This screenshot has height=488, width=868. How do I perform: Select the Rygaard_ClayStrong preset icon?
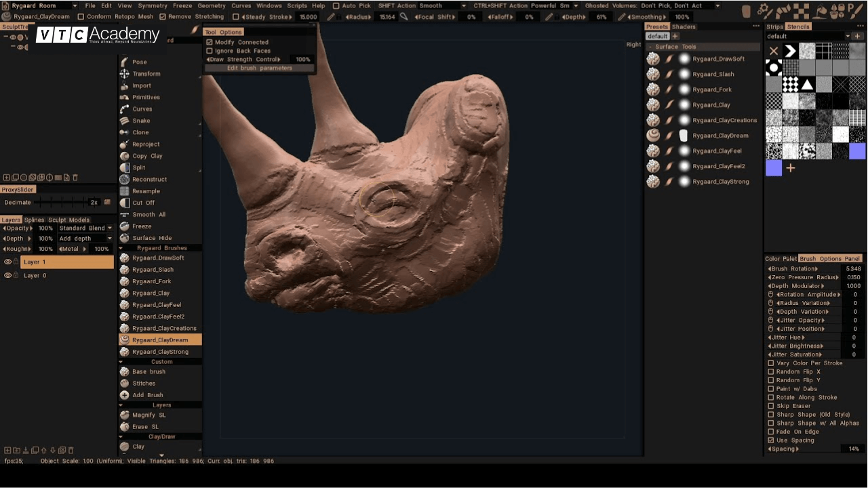(653, 182)
